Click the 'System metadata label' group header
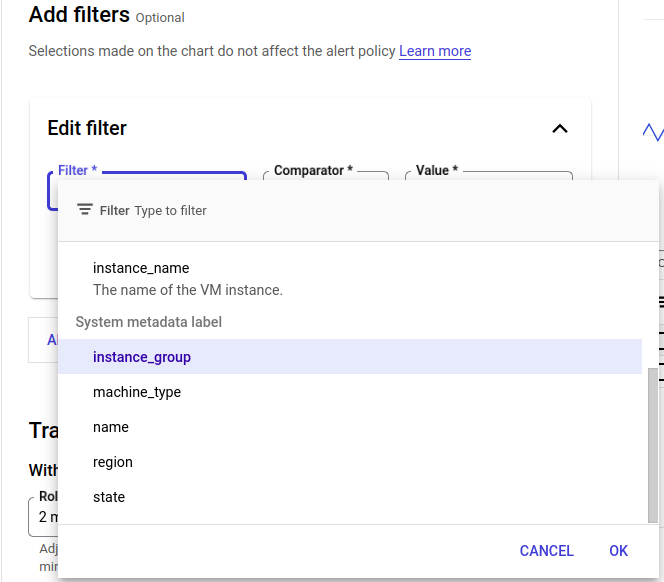 (149, 322)
